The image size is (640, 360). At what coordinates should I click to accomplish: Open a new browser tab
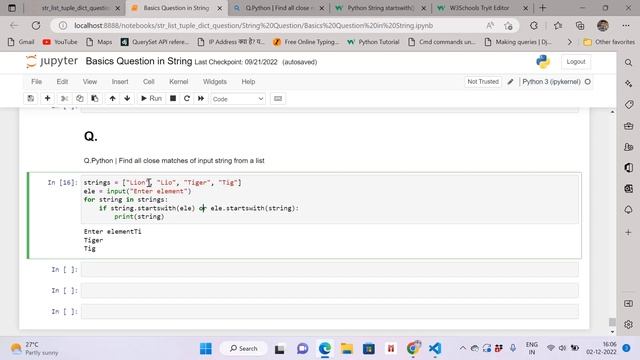click(x=542, y=8)
